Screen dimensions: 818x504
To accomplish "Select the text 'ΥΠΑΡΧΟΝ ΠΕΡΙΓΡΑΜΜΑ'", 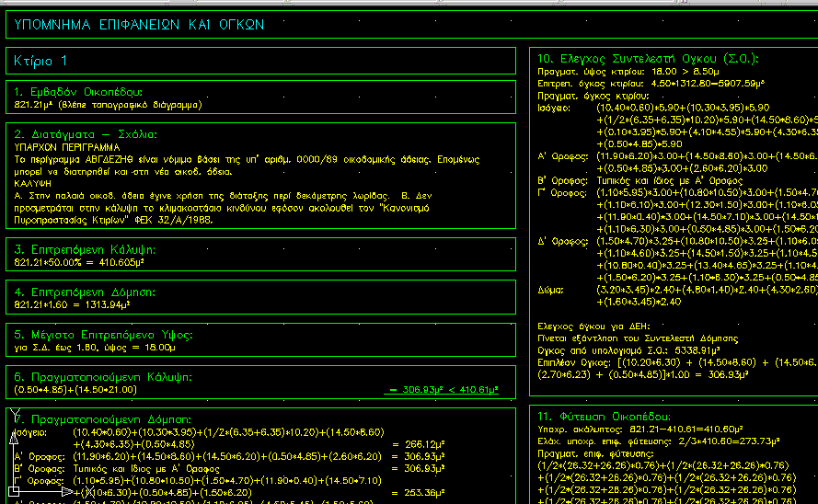I will [67, 147].
